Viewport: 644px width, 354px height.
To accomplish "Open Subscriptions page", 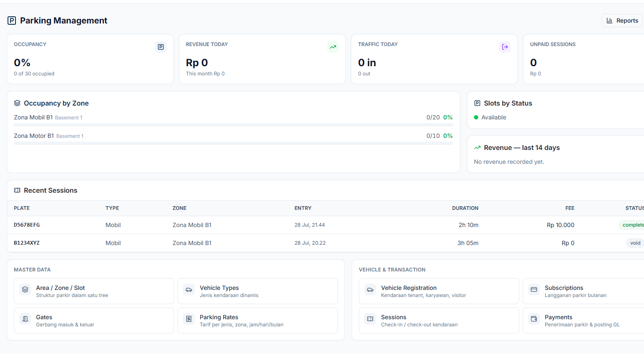I will pyautogui.click(x=583, y=291).
